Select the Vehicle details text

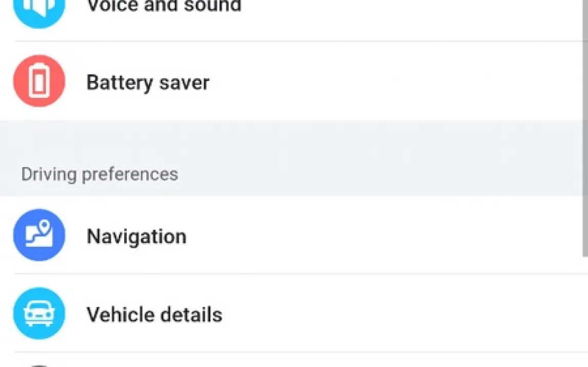pyautogui.click(x=154, y=314)
